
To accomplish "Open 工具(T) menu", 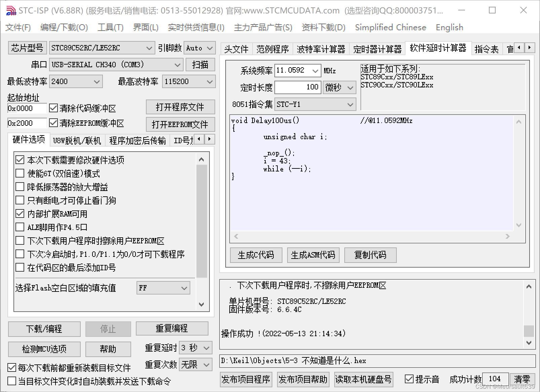I will [x=110, y=27].
